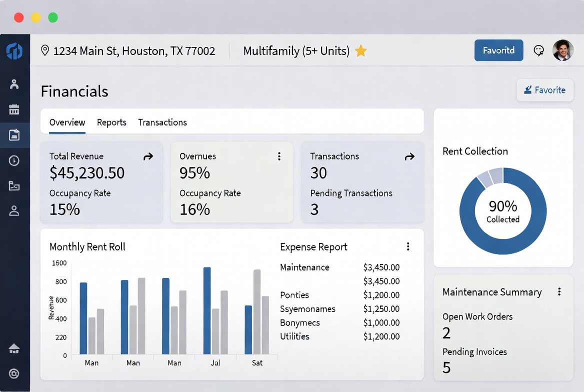Open the three-dot menu for Expense Report

tap(408, 246)
